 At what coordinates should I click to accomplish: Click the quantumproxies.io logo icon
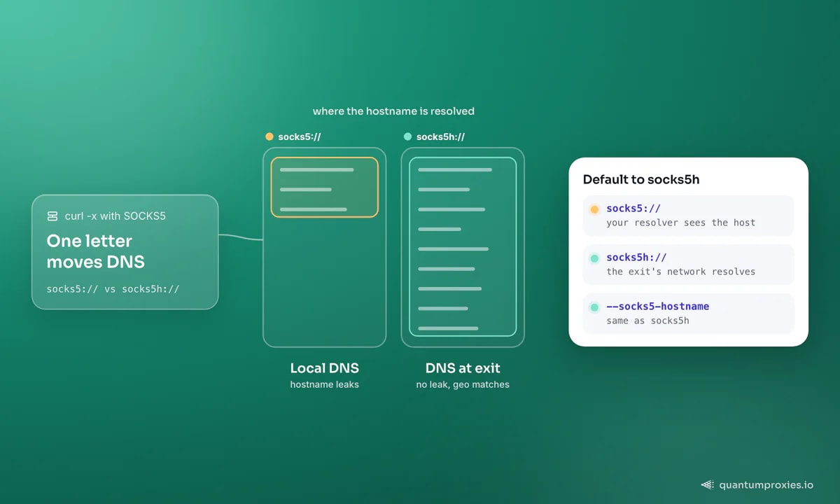click(707, 484)
